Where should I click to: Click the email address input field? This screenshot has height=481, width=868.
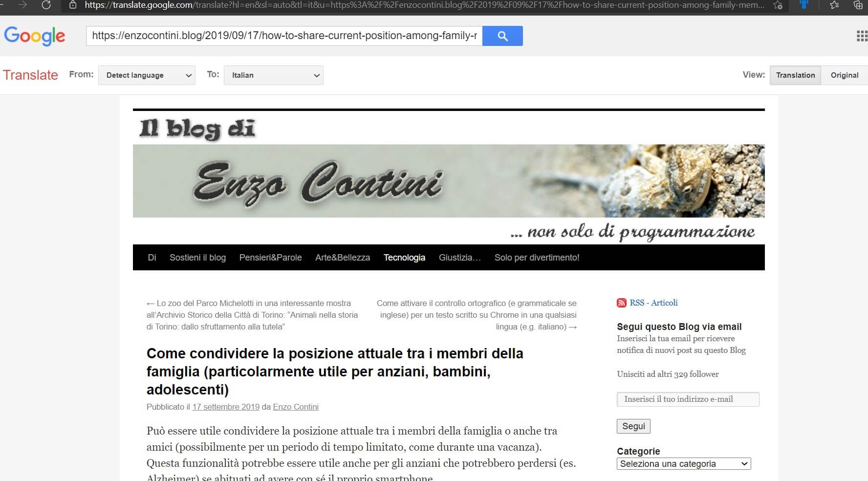point(688,399)
